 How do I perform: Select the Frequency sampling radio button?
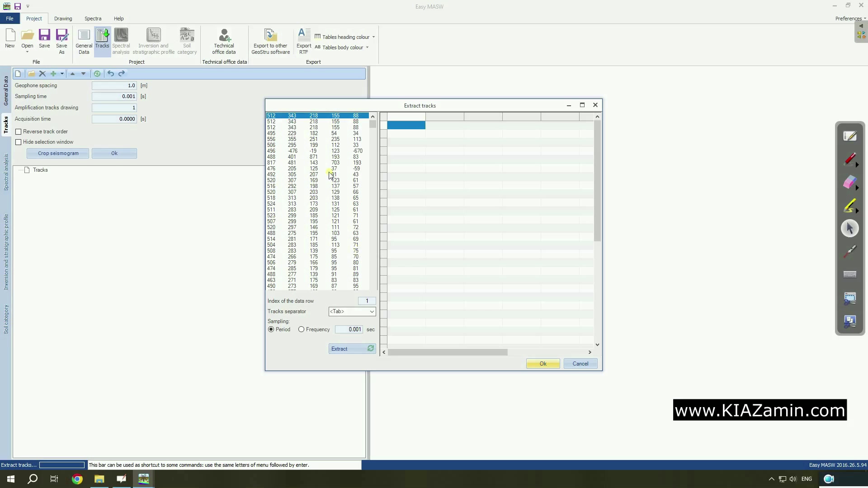click(302, 329)
